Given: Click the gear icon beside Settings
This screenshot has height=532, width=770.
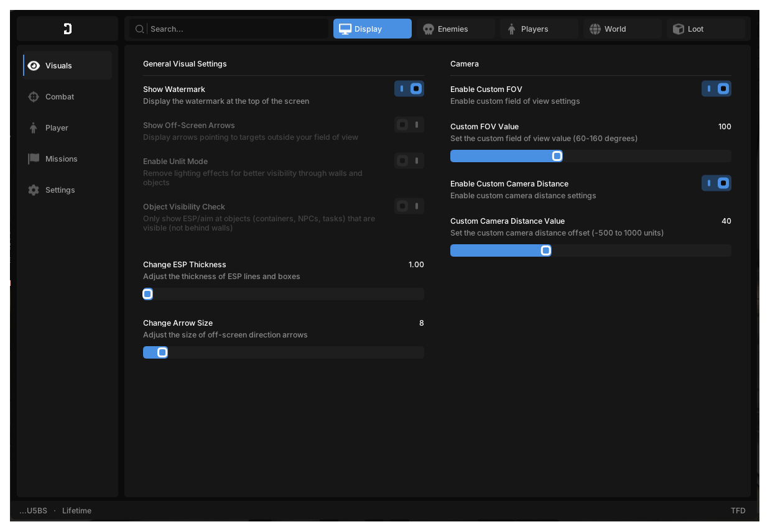Looking at the screenshot, I should (x=34, y=190).
